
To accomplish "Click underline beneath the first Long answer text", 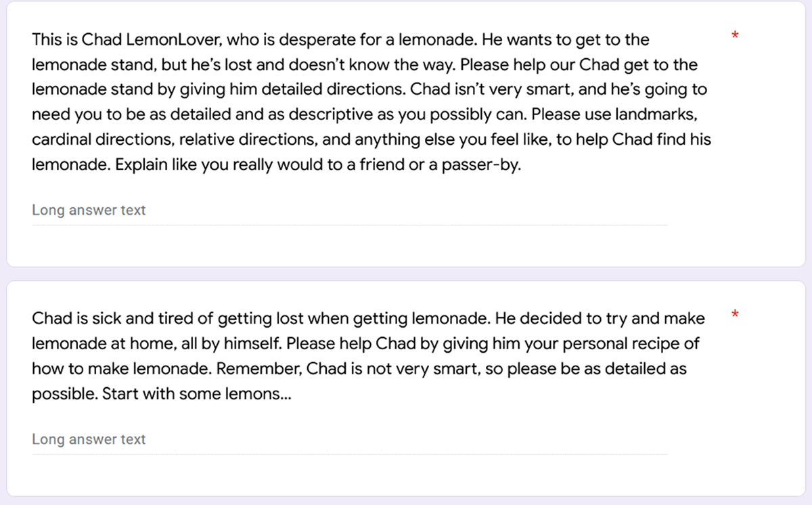I will (349, 225).
